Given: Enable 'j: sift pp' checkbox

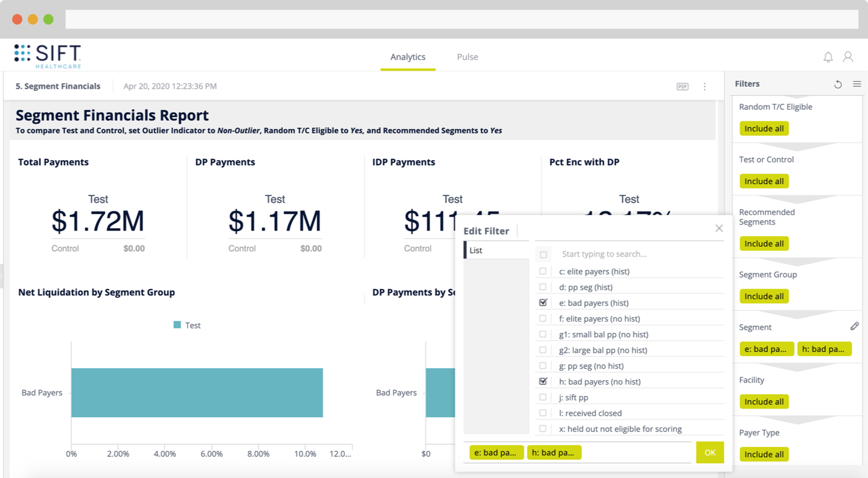Looking at the screenshot, I should coord(543,397).
